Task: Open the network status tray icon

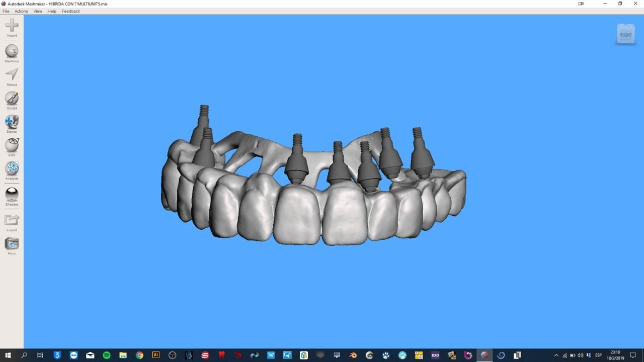Action: click(565, 355)
